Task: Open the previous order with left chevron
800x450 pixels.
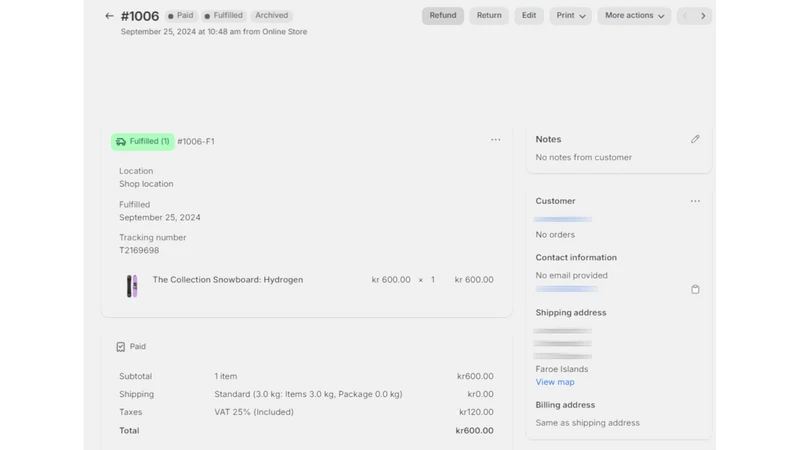Action: point(685,16)
